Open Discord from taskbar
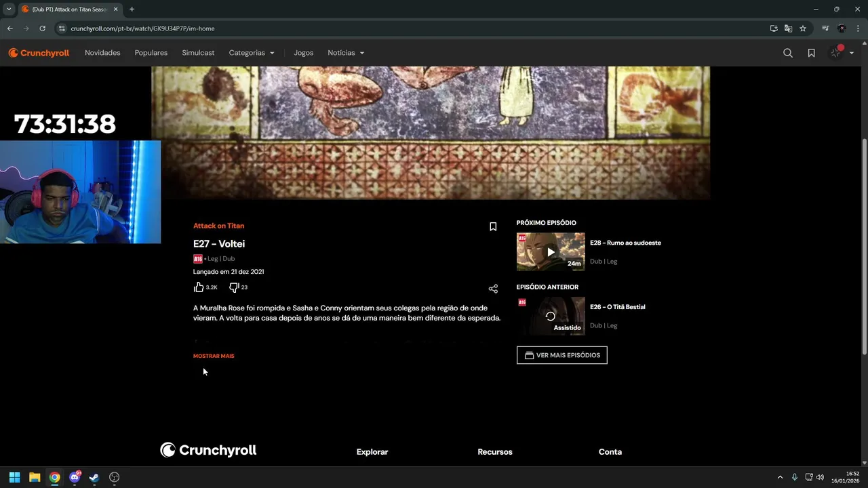The width and height of the screenshot is (868, 488). (75, 477)
